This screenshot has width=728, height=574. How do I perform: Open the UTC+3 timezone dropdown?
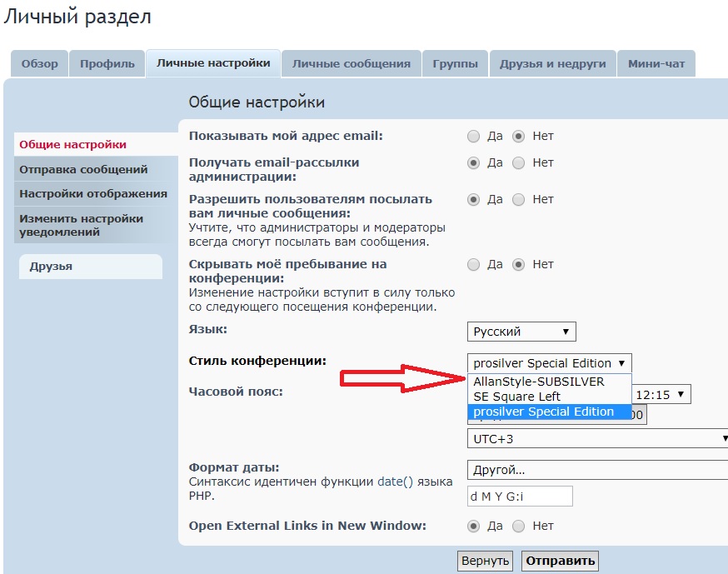tap(597, 438)
